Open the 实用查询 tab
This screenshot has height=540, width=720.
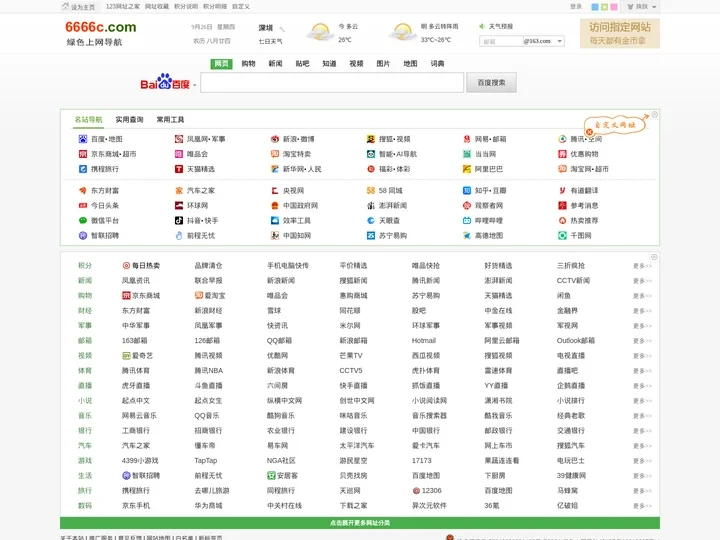point(129,119)
